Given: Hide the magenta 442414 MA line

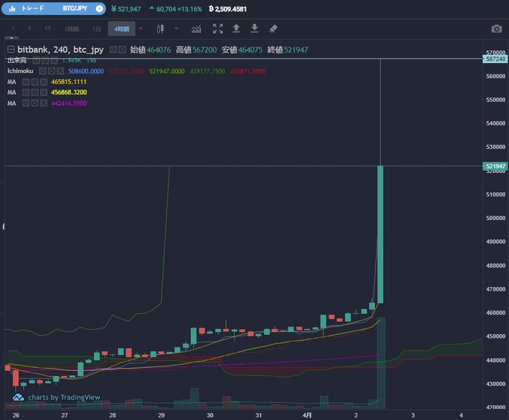Looking at the screenshot, I should [x=27, y=103].
